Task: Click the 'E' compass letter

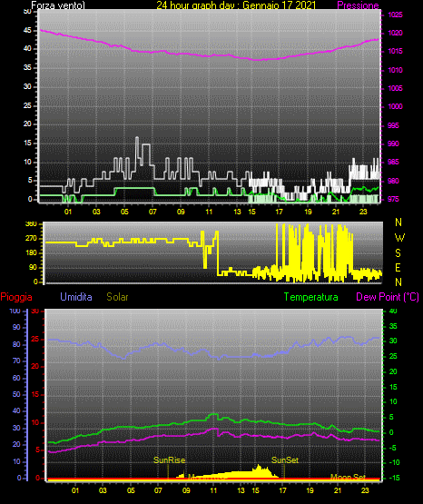Action: coord(398,268)
